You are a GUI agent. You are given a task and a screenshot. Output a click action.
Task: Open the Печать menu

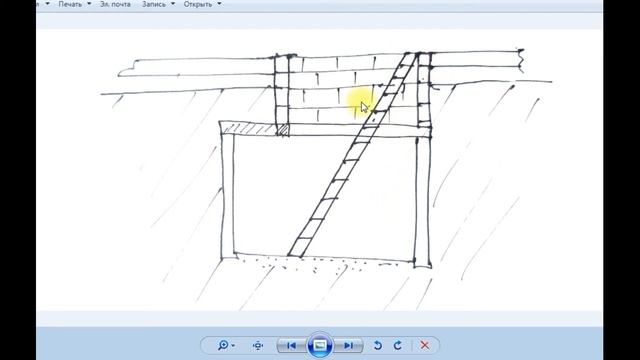[x=70, y=4]
